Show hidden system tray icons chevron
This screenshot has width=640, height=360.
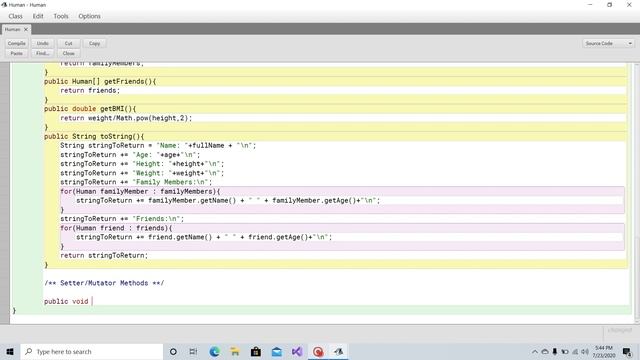tap(535, 351)
